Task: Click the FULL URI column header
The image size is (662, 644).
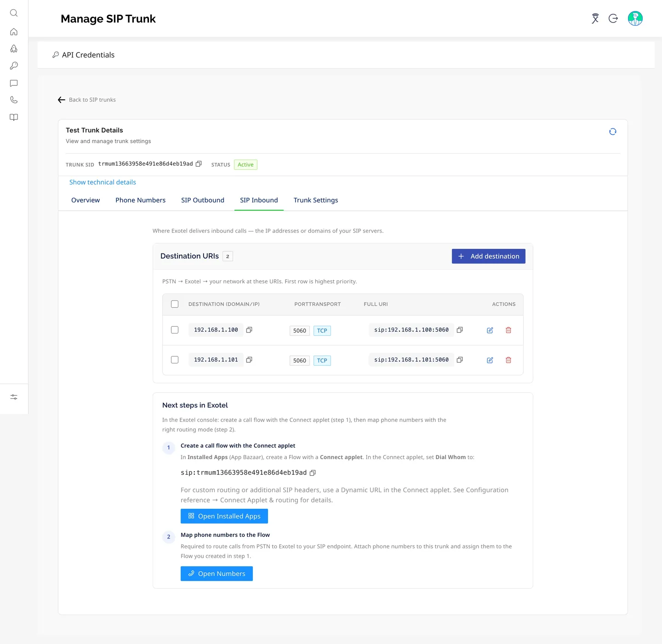Action: pyautogui.click(x=376, y=304)
